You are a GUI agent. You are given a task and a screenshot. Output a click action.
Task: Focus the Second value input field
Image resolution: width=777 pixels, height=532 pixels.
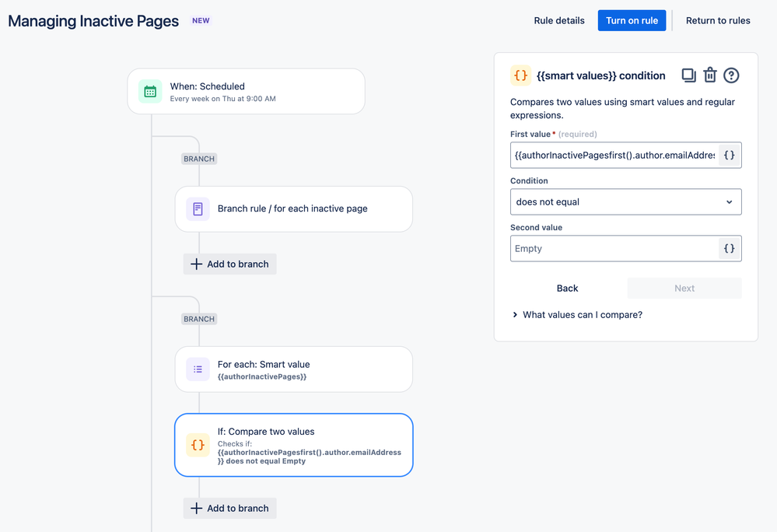(x=614, y=248)
